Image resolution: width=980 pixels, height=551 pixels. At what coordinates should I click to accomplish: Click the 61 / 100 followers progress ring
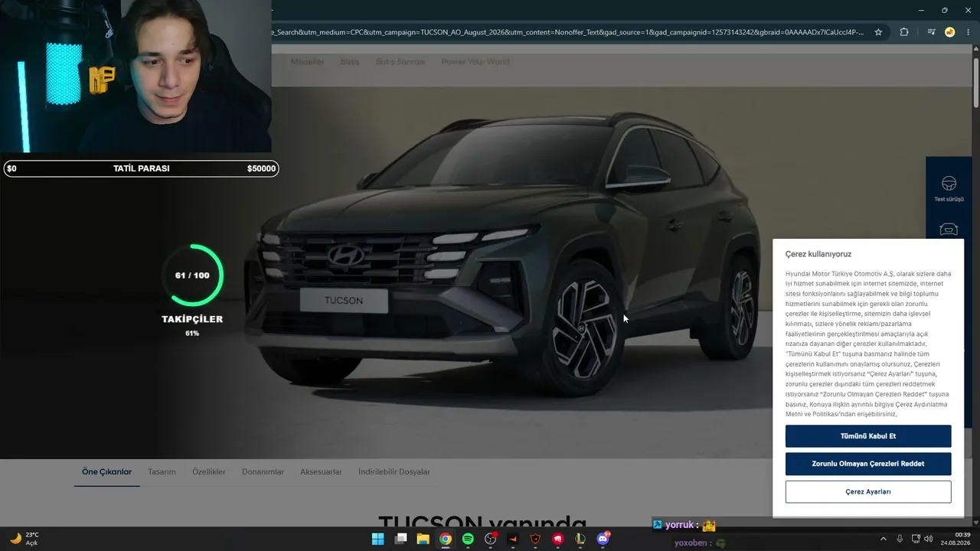click(x=192, y=275)
